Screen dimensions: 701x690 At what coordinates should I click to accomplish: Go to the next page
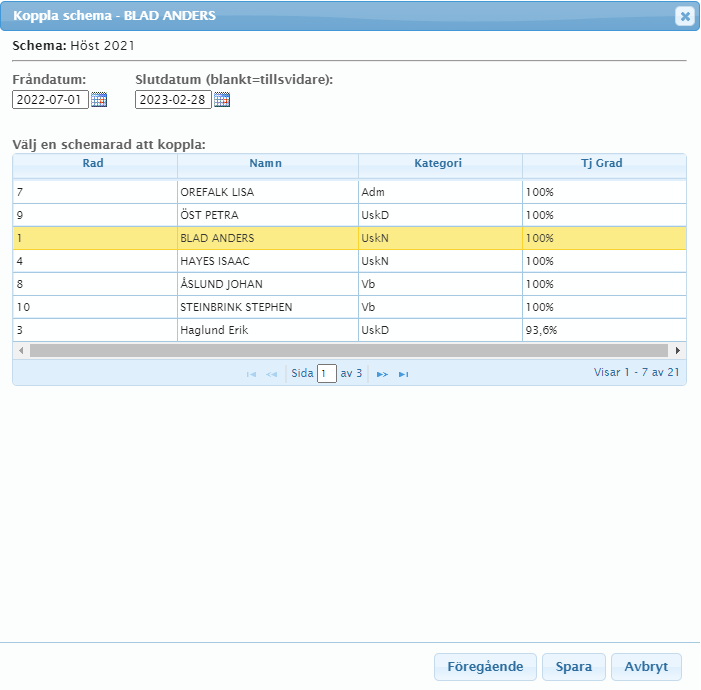[x=382, y=374]
